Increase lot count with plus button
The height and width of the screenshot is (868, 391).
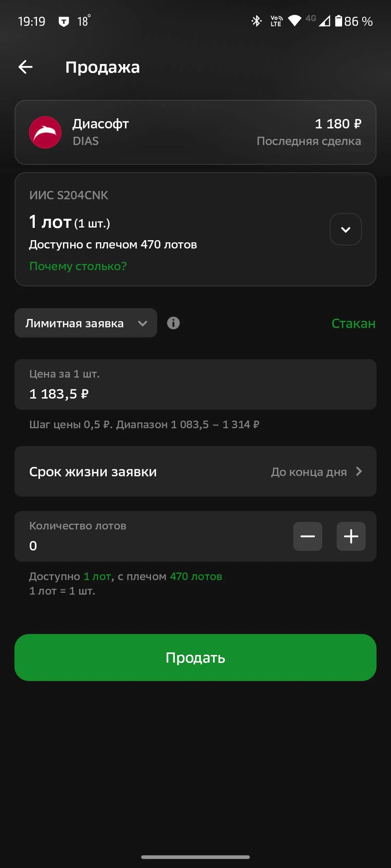pyautogui.click(x=351, y=536)
